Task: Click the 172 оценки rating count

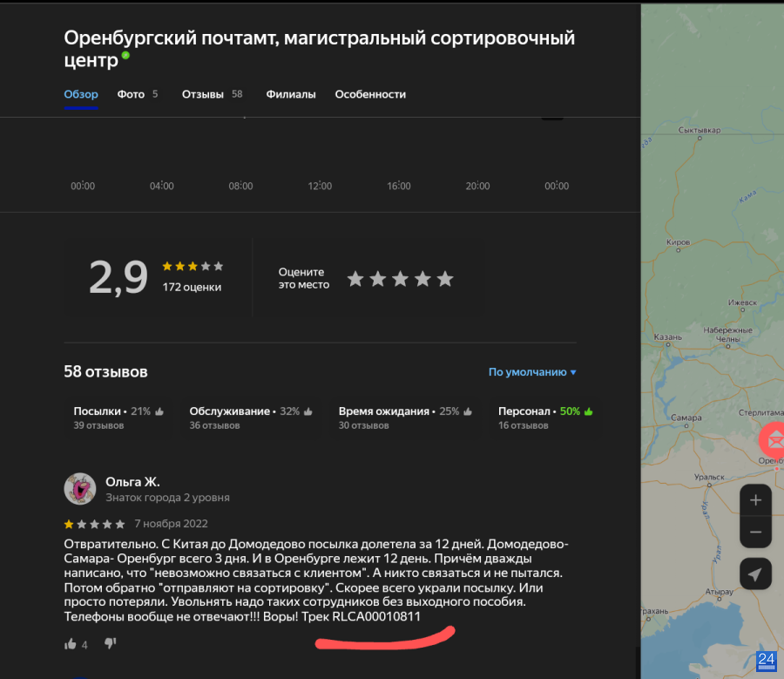Action: [192, 288]
